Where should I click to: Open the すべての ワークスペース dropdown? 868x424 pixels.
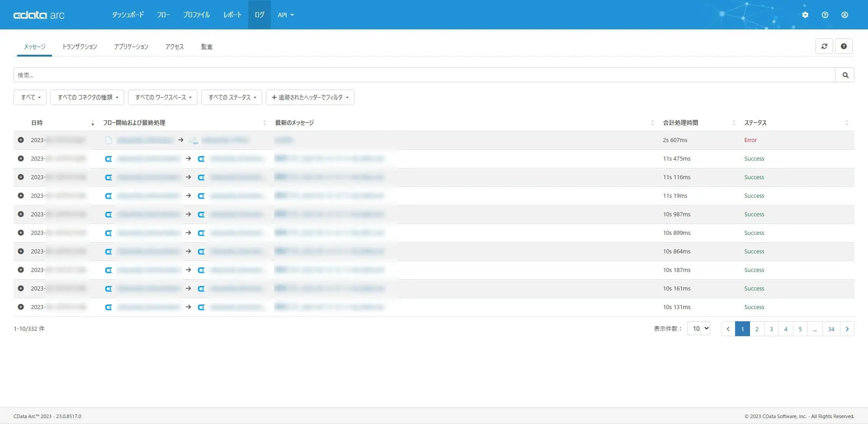pos(163,97)
